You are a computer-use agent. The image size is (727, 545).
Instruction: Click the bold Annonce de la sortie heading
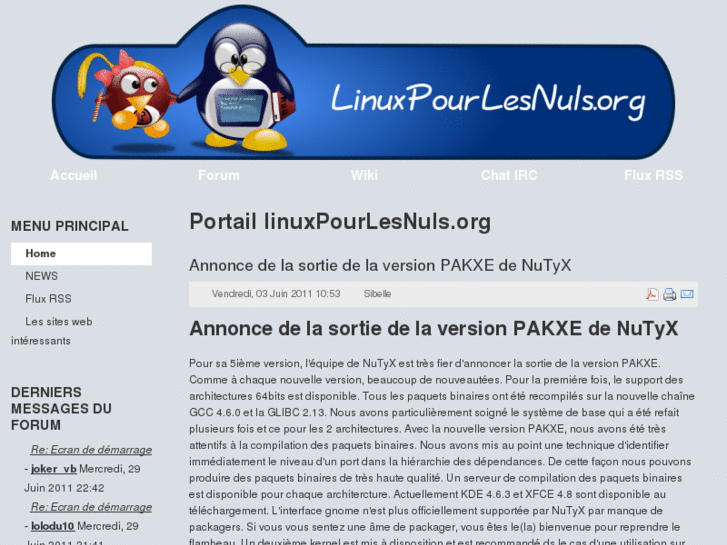click(x=434, y=328)
